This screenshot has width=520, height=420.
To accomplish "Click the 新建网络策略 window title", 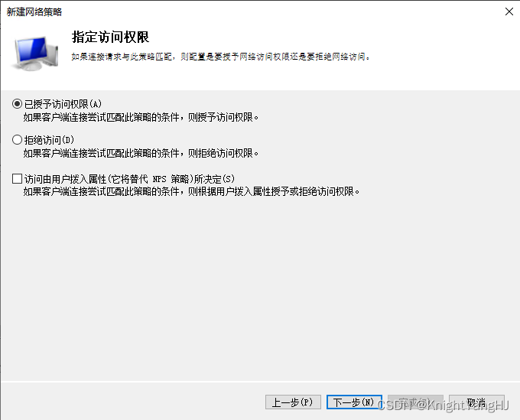I will click(34, 12).
